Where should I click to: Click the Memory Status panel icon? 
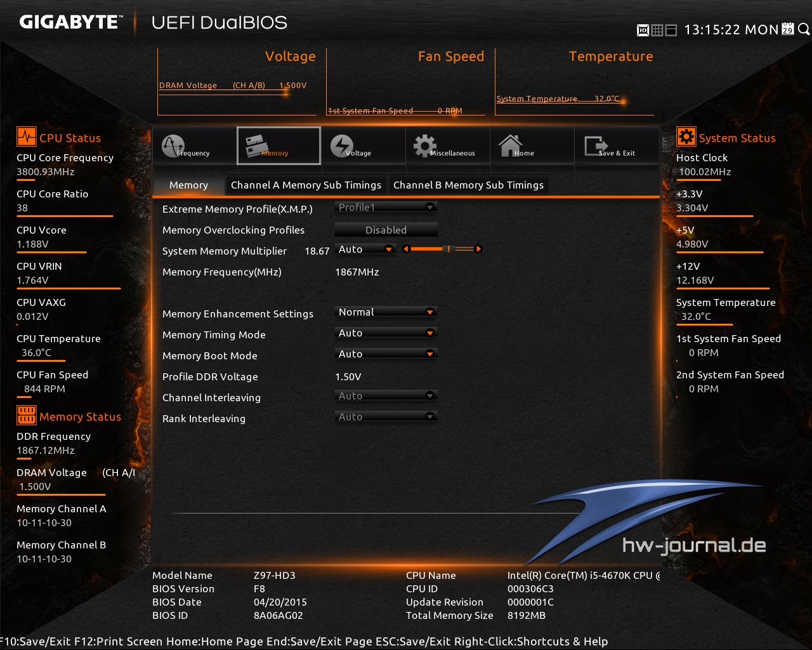click(x=26, y=415)
